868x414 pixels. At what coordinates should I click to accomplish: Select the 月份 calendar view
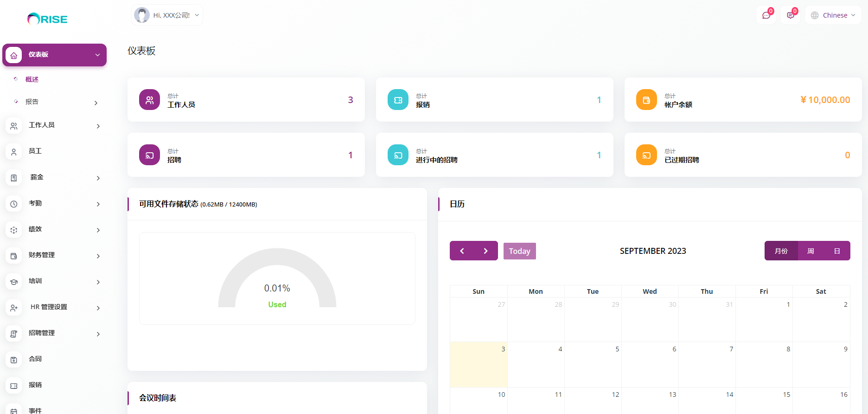781,251
